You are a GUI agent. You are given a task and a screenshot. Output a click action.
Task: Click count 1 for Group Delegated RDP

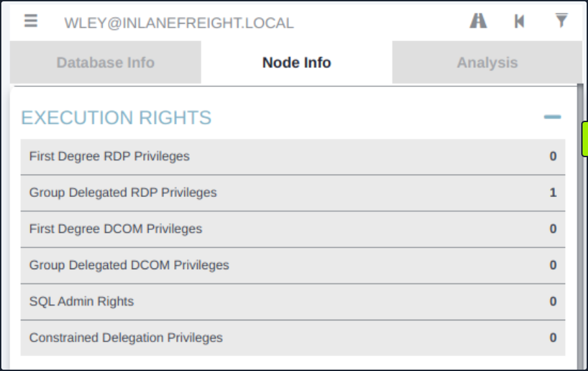tap(553, 193)
